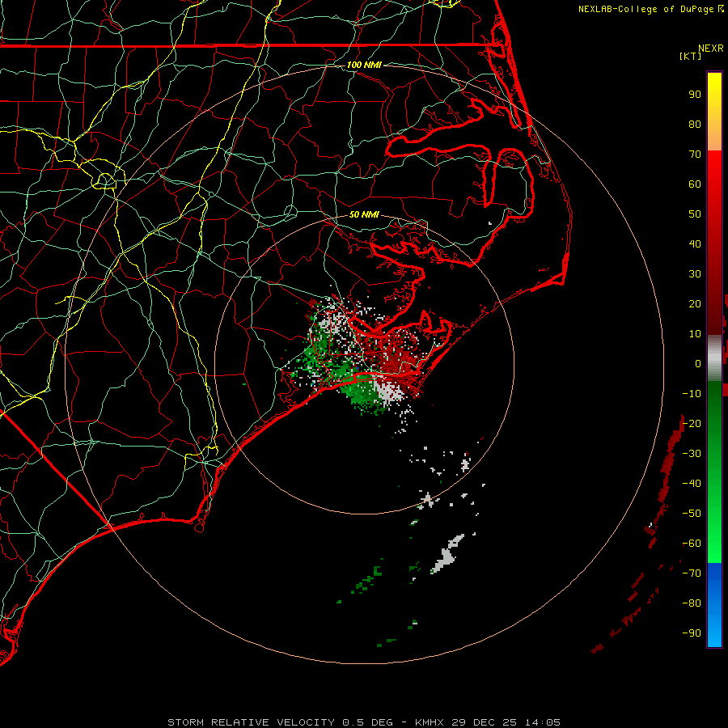728x728 pixels.
Task: Click the 70 value on the velocity scale
Action: [695, 154]
